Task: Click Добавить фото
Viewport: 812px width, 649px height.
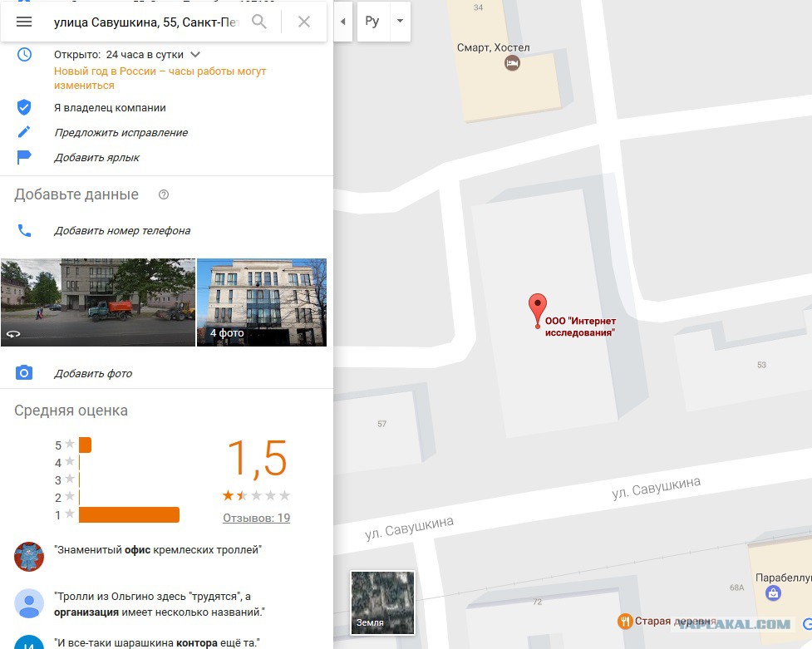Action: 93,373
